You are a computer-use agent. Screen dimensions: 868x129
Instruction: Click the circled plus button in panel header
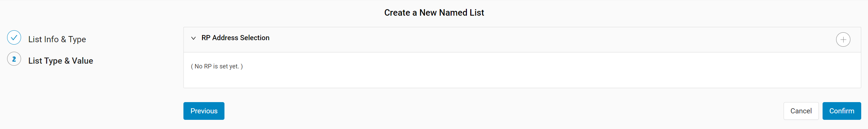click(843, 39)
